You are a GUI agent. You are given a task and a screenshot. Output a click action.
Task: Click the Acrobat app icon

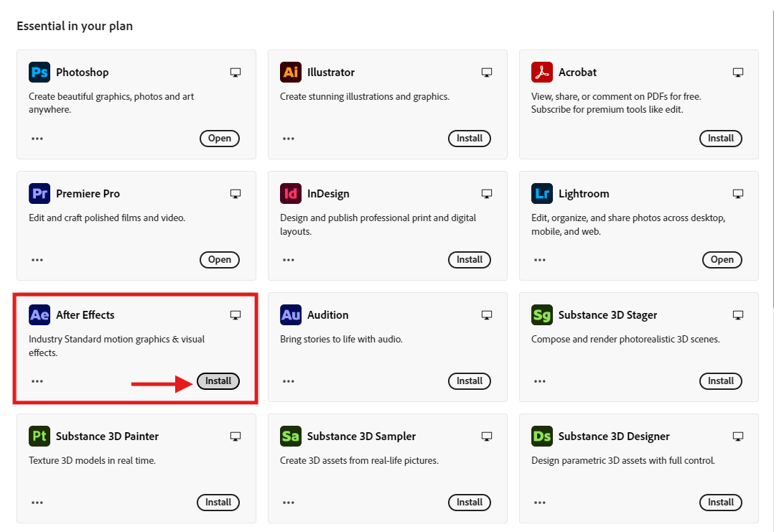coord(542,73)
